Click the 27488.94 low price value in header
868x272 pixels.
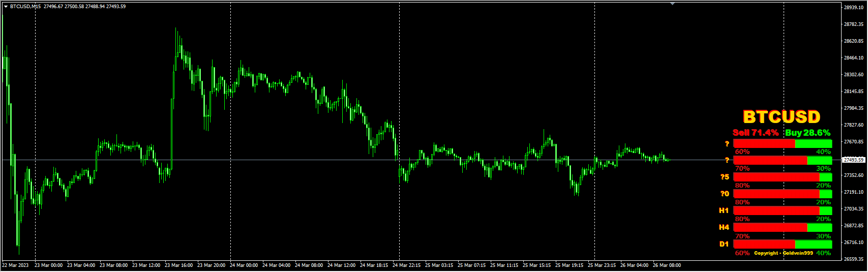pyautogui.click(x=95, y=7)
